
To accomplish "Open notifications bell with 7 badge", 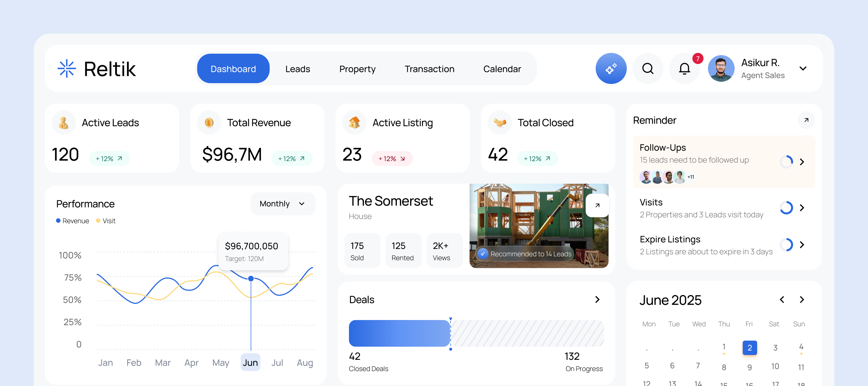I will pos(684,69).
